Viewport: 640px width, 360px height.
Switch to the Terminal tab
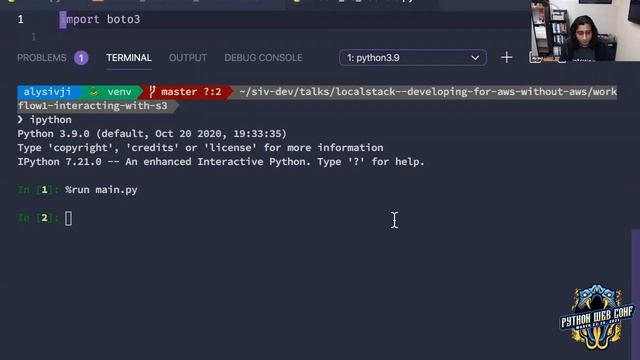coord(129,58)
